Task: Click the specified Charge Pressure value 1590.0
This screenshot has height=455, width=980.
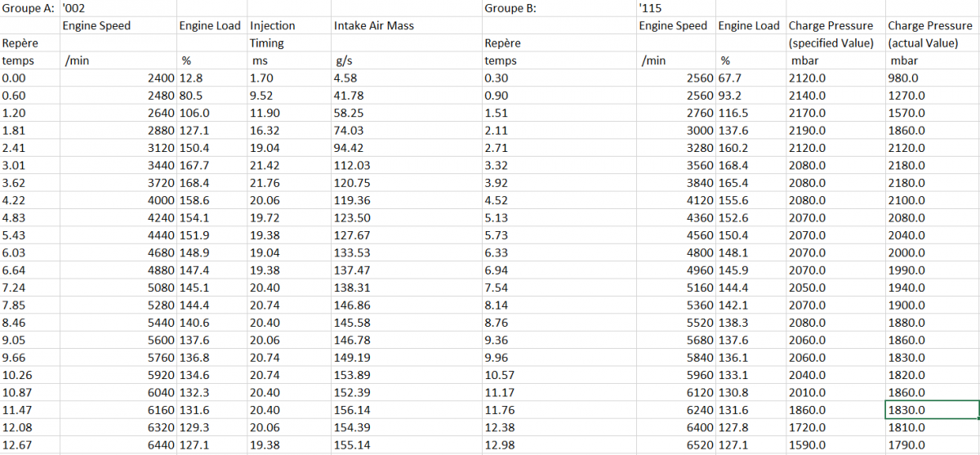Action: pyautogui.click(x=835, y=444)
